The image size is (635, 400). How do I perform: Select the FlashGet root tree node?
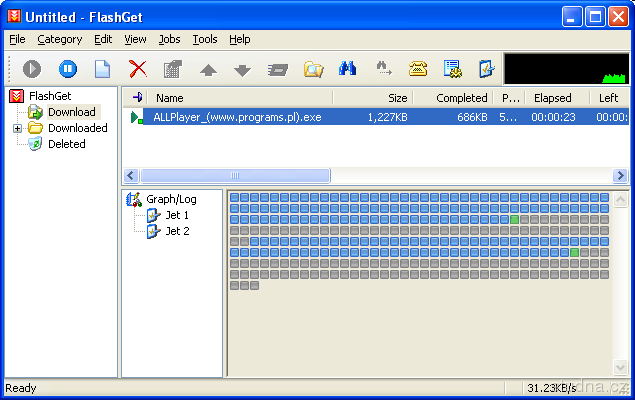50,96
